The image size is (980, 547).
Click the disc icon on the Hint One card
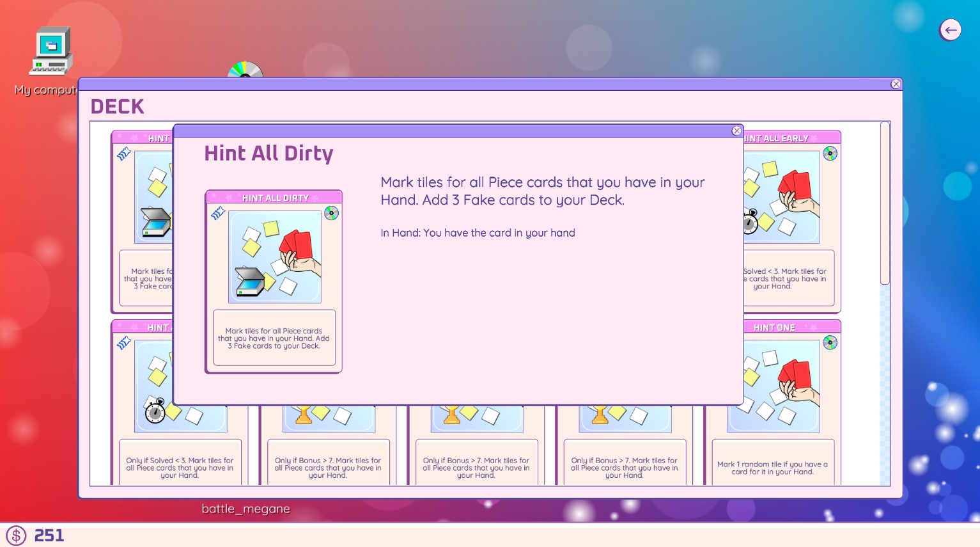[830, 342]
